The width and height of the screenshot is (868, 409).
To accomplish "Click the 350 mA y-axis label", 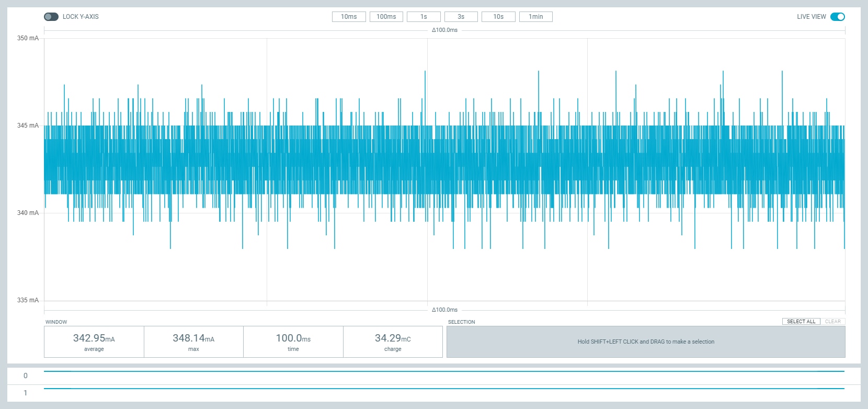I will tap(28, 38).
